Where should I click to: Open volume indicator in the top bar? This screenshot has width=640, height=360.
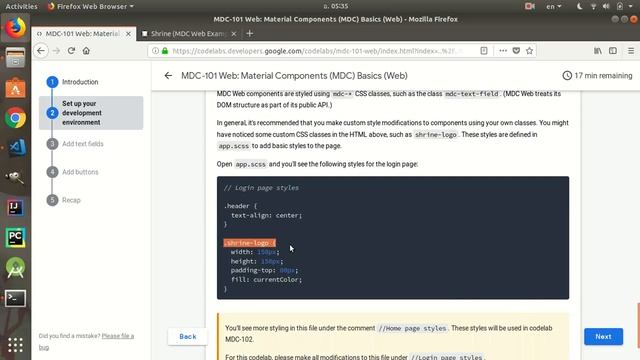point(606,6)
